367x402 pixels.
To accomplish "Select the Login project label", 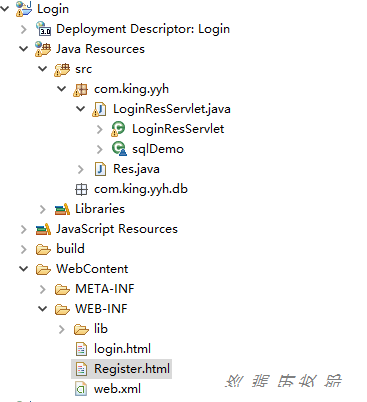I will click(53, 9).
